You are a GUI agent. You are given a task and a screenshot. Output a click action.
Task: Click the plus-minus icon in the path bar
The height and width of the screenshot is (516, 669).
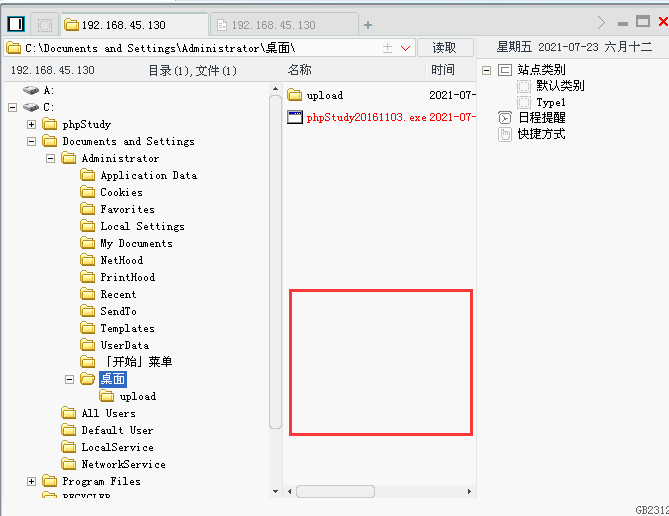click(387, 48)
